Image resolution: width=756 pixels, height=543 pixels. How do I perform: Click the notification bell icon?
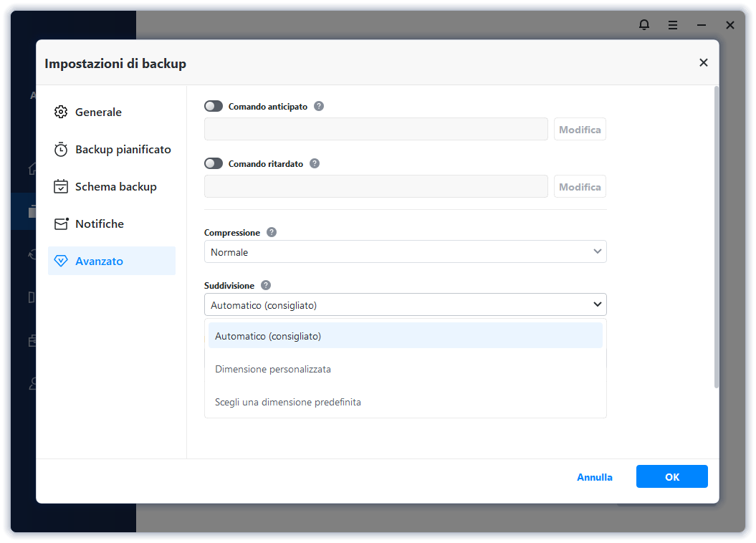(644, 25)
